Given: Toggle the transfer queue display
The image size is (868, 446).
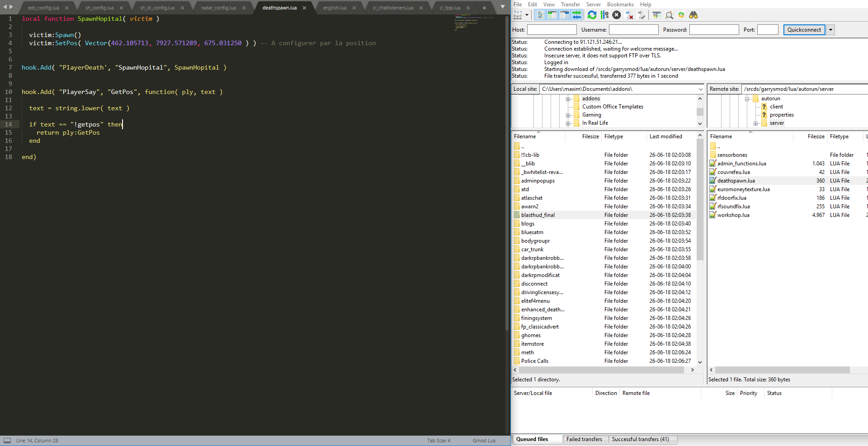Looking at the screenshot, I should tap(577, 15).
